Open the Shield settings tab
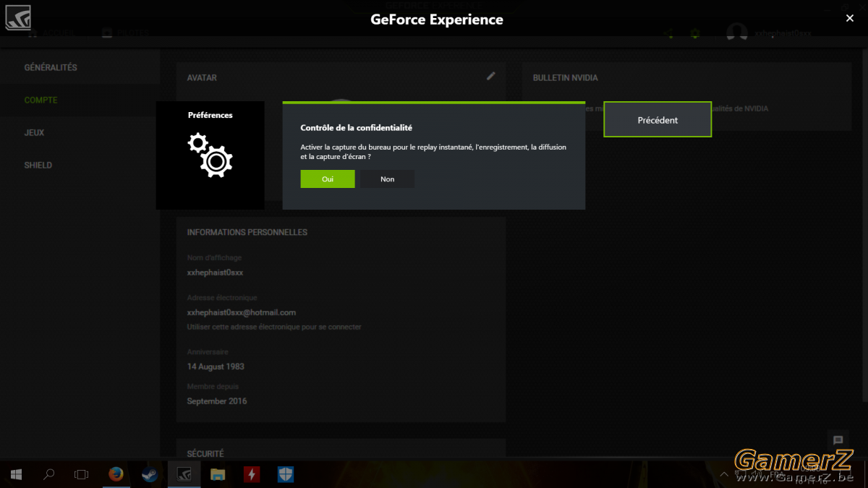 coord(38,165)
